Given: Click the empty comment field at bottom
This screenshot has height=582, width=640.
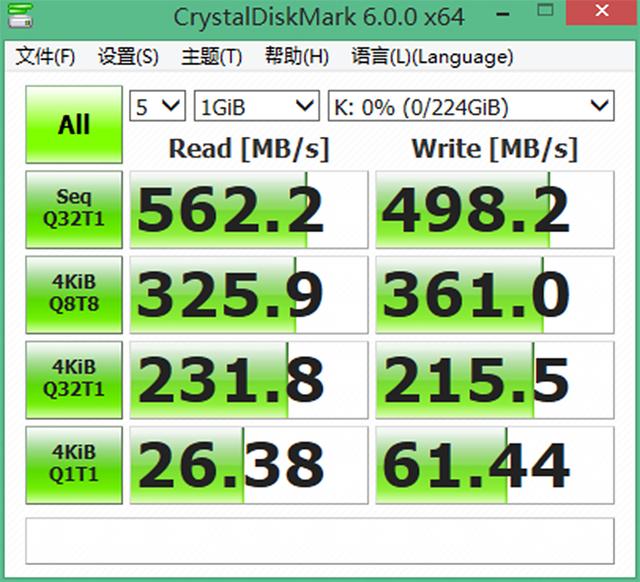Looking at the screenshot, I should coord(320,541).
